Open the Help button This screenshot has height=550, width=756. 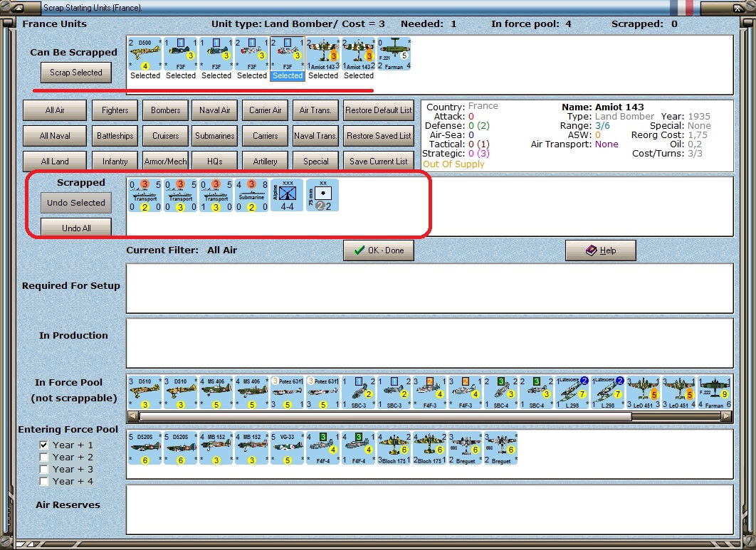(601, 250)
